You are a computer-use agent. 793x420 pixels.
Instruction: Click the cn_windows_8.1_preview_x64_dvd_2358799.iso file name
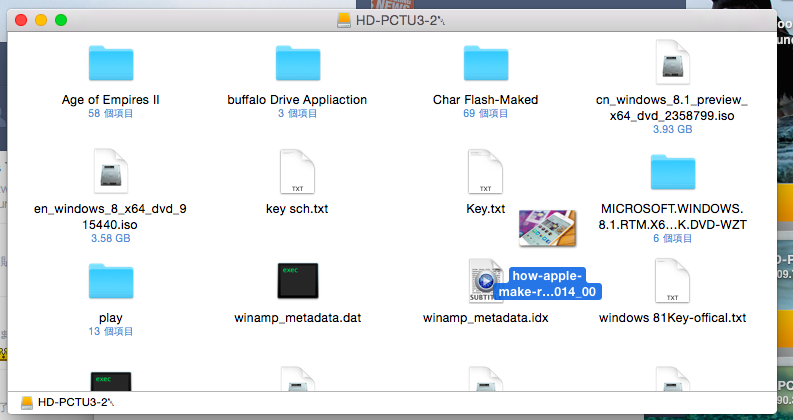tap(672, 108)
